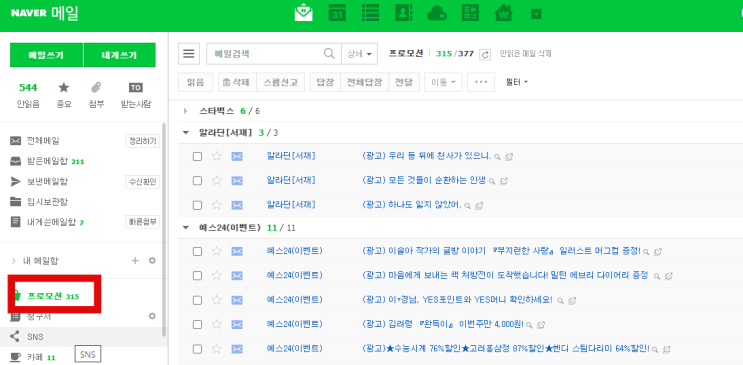The image size is (743, 365).
Task: Click envelope icon of 'YES포인트와 YES머니' mail
Action: (x=237, y=300)
